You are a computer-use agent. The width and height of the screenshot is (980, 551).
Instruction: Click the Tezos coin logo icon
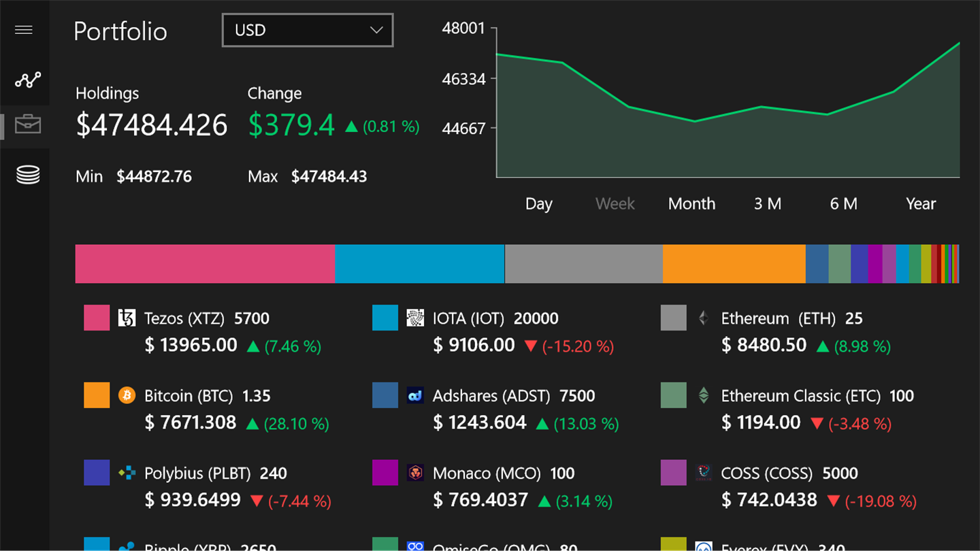[127, 318]
